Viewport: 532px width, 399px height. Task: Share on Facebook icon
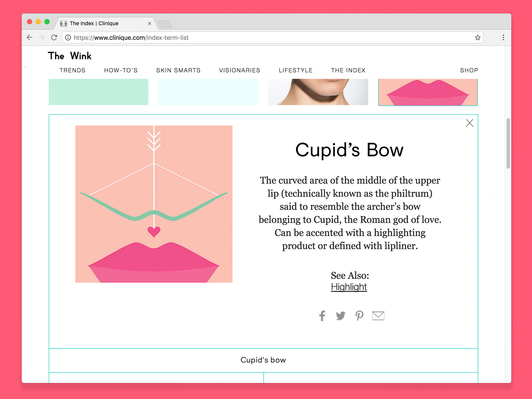322,316
